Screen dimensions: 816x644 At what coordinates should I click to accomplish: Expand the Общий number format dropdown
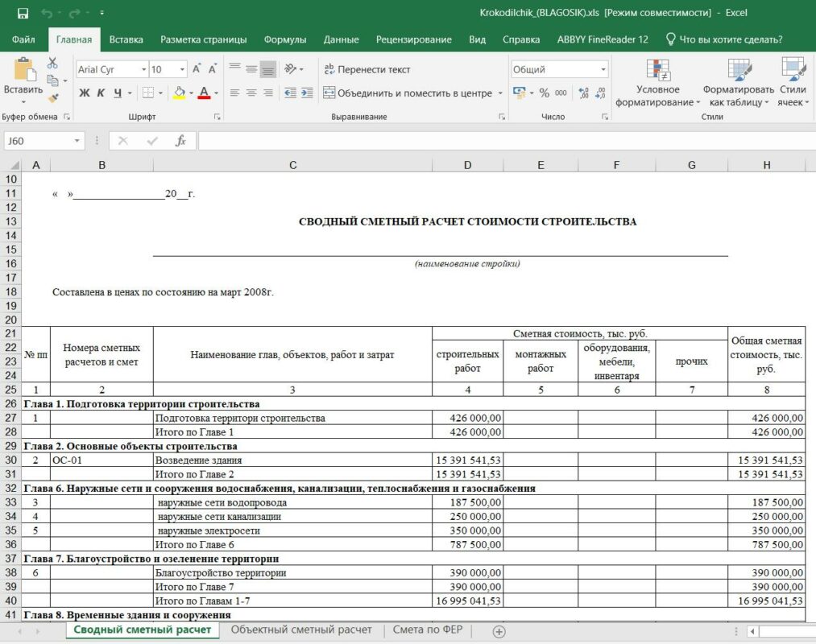point(603,70)
